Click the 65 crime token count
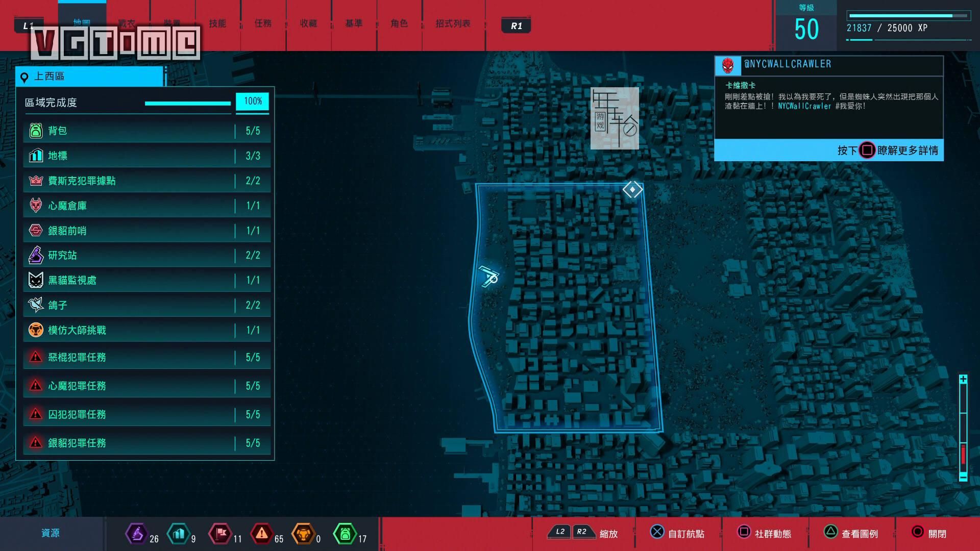The image size is (980, 551). click(279, 539)
